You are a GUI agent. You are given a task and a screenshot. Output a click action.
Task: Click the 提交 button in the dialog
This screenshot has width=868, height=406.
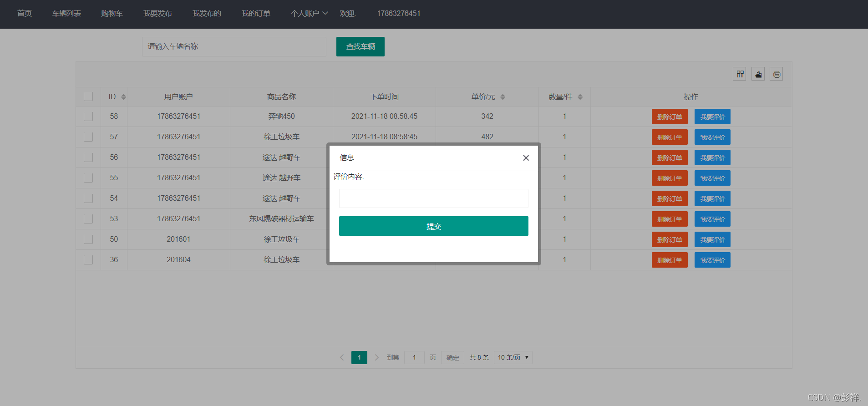(x=434, y=226)
